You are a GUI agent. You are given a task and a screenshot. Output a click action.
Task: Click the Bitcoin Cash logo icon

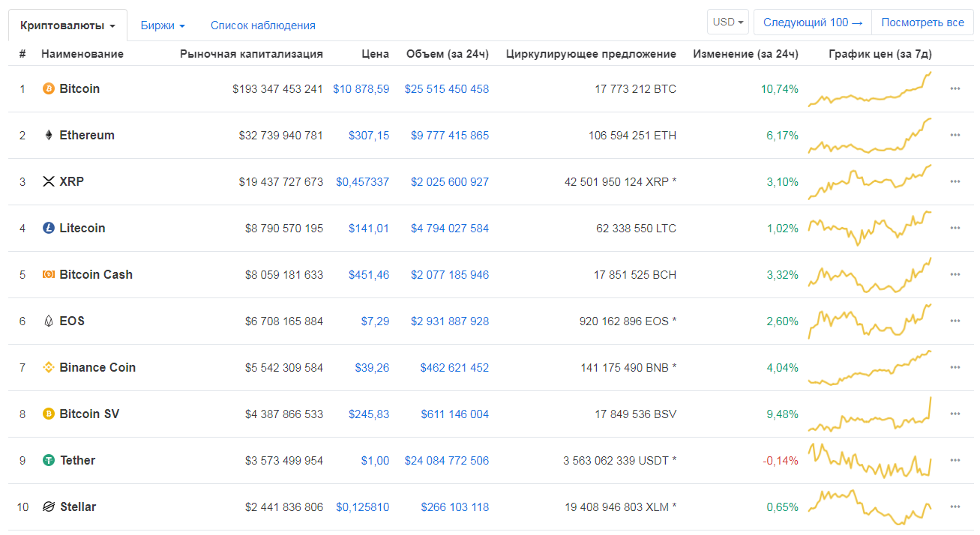coord(49,275)
